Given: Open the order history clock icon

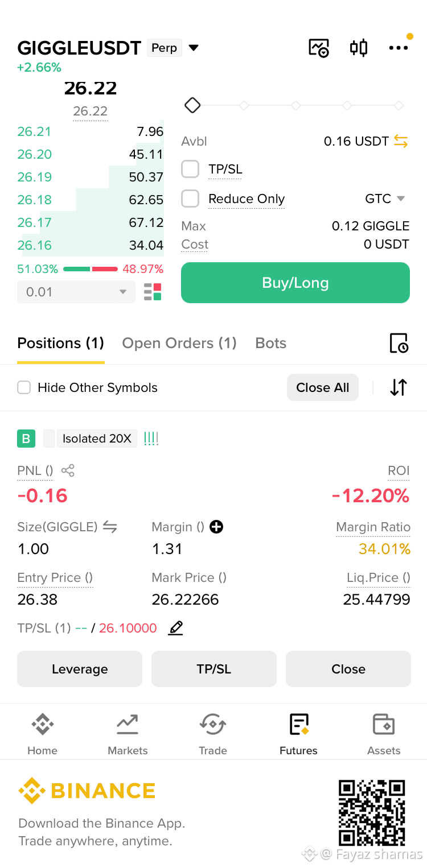Looking at the screenshot, I should [399, 344].
